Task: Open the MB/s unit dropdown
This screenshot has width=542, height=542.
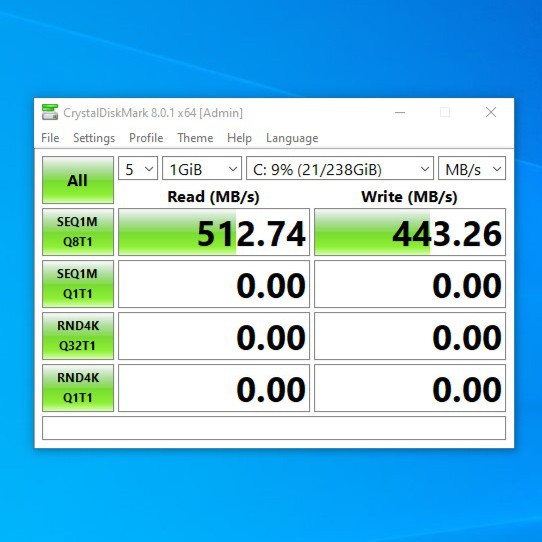Action: (472, 168)
